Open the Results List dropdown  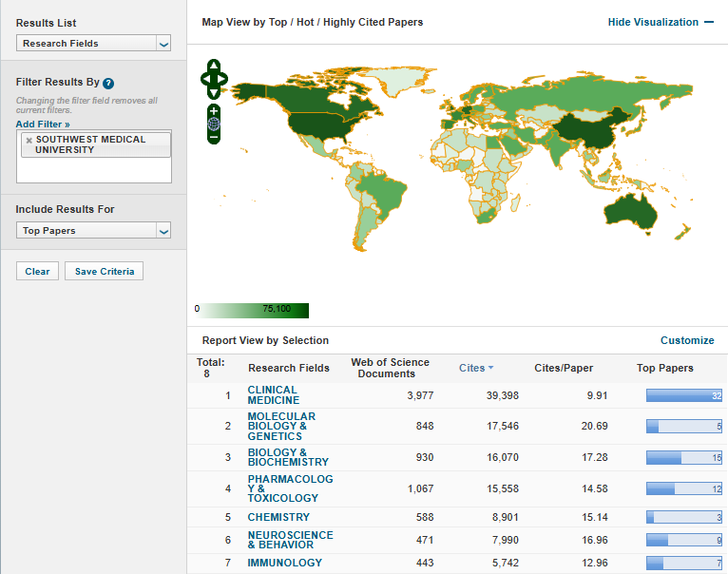(93, 43)
